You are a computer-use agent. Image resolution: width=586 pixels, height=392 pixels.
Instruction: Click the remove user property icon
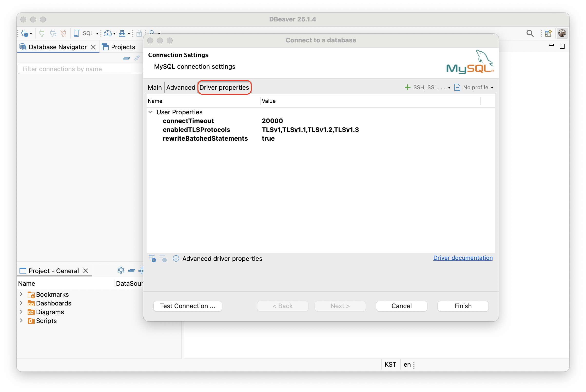click(163, 258)
